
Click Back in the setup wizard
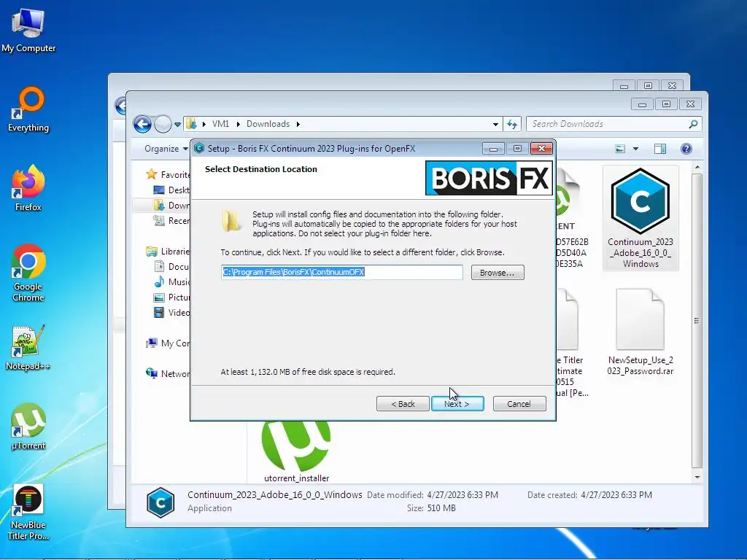(403, 404)
